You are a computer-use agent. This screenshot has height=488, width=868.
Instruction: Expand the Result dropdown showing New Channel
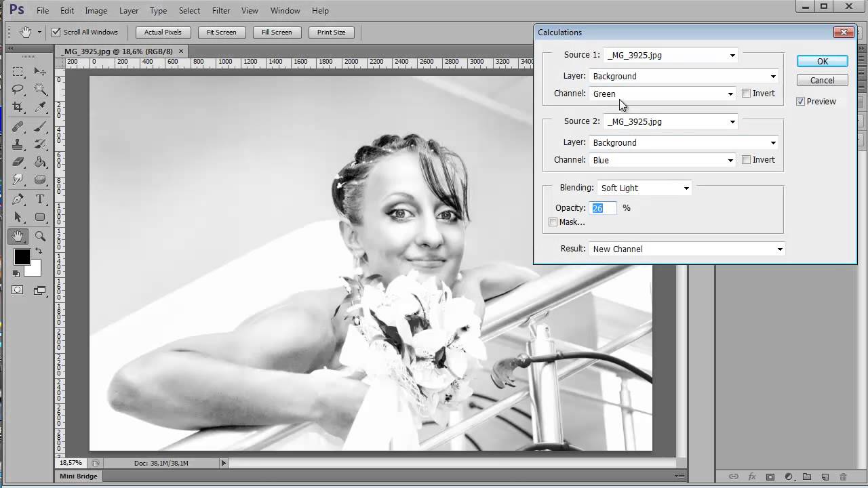tap(686, 249)
